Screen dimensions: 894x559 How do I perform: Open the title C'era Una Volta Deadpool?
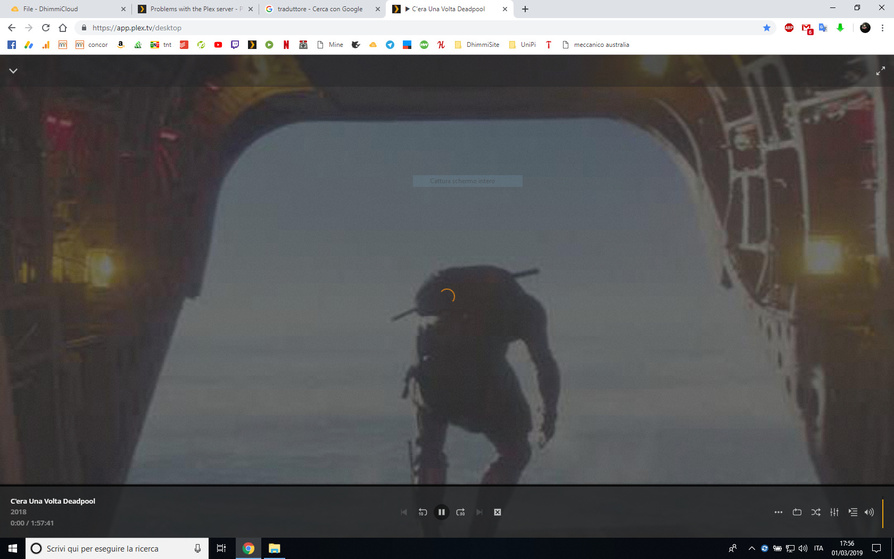(x=52, y=501)
